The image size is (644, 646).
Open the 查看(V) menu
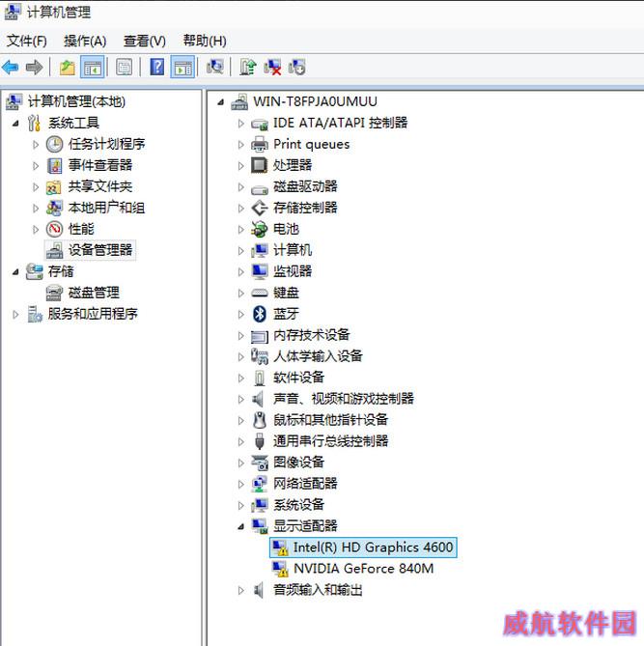[145, 41]
